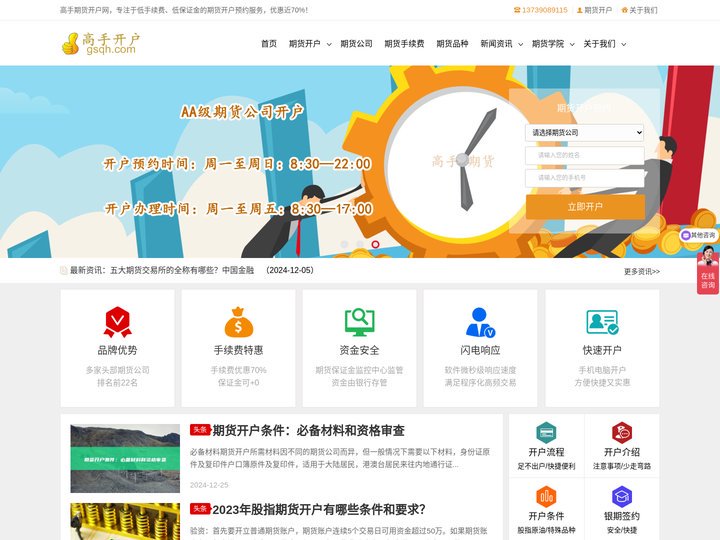
Task: Click the blue person icon for 闪电响应
Action: pos(480,322)
